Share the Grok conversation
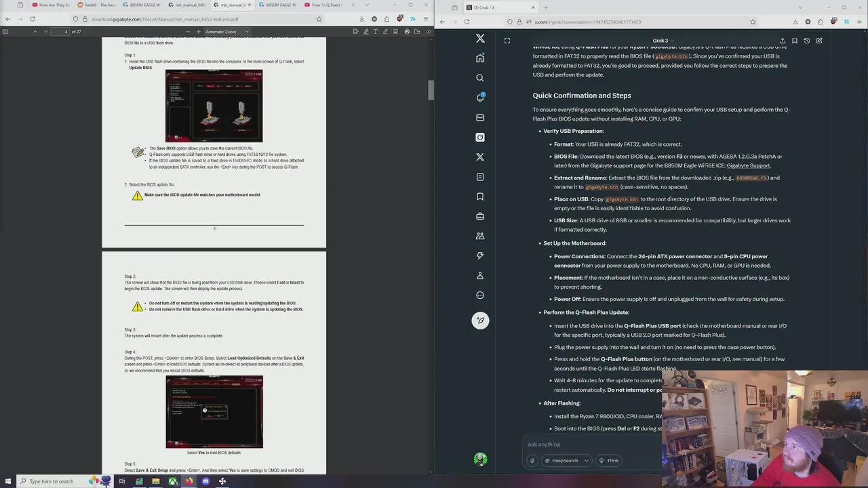This screenshot has height=488, width=868. pos(783,41)
